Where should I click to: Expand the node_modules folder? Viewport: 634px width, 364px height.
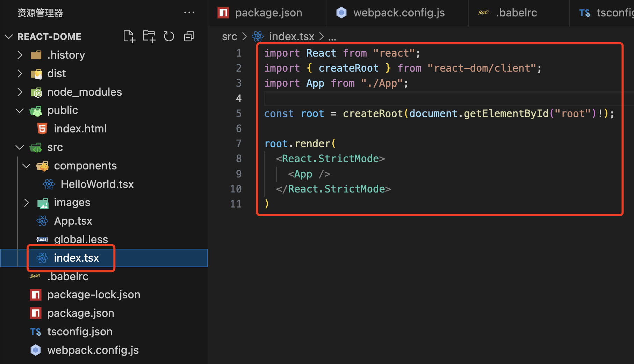pos(20,92)
